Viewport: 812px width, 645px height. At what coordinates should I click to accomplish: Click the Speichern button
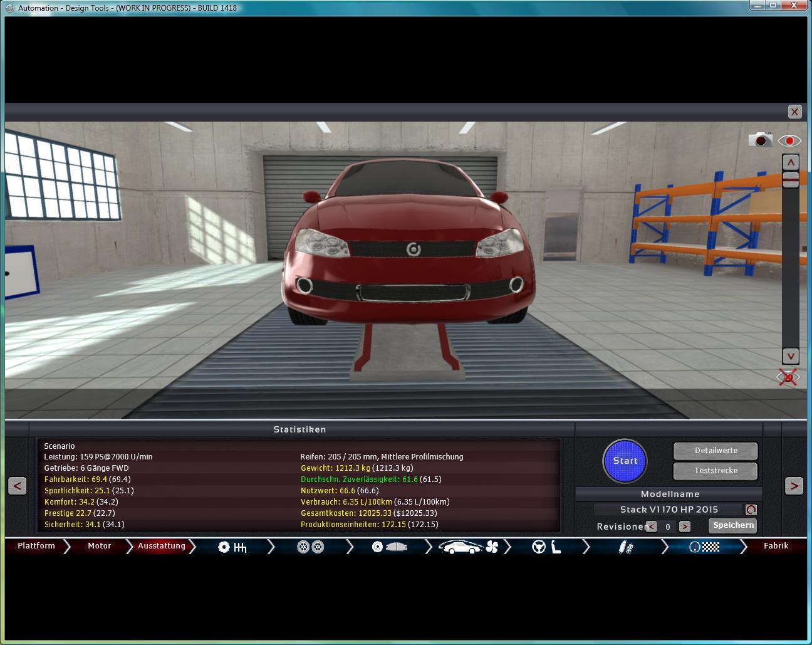732,525
